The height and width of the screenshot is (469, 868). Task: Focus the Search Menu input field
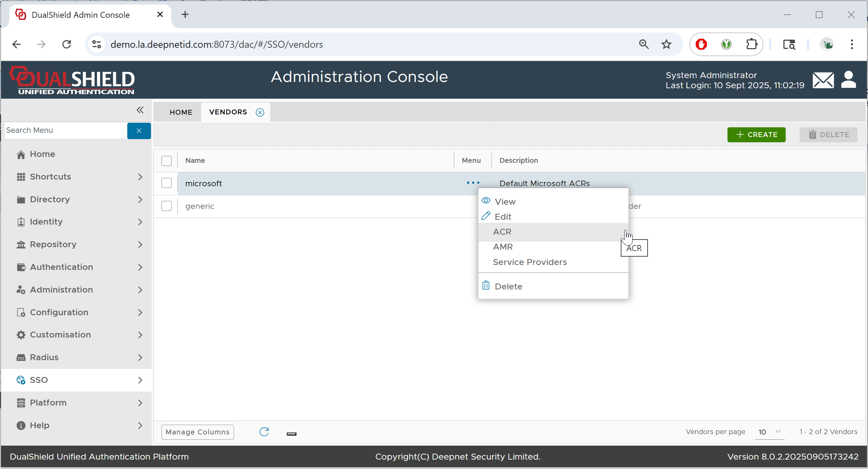coord(66,130)
